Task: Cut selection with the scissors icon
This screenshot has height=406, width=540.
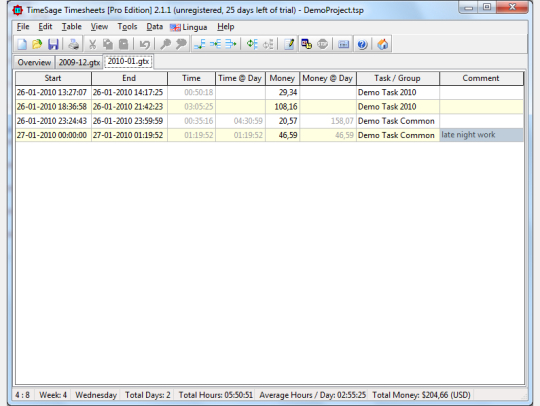Action: [x=92, y=44]
